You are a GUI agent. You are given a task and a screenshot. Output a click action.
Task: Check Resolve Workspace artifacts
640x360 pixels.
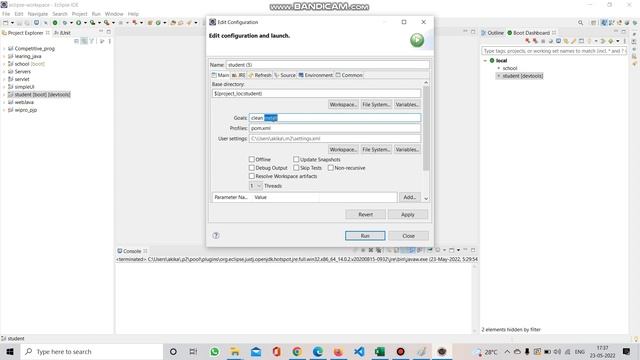pyautogui.click(x=252, y=176)
